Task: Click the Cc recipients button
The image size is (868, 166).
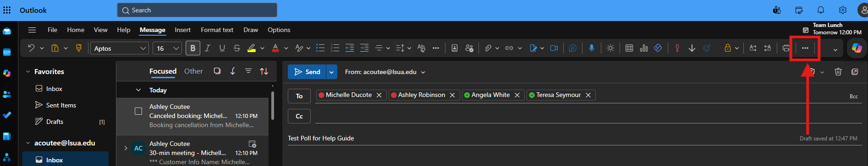Action: [x=299, y=116]
